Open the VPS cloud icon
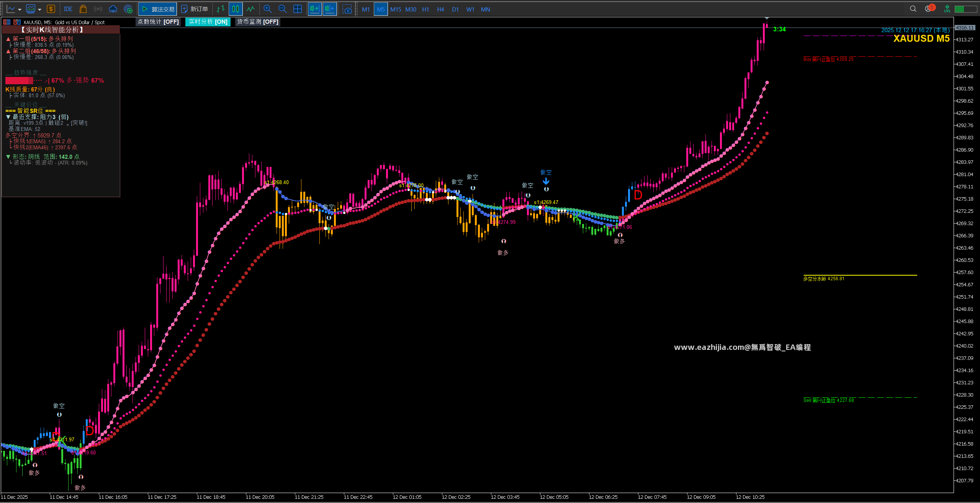This screenshot has height=503, width=980. [x=113, y=9]
